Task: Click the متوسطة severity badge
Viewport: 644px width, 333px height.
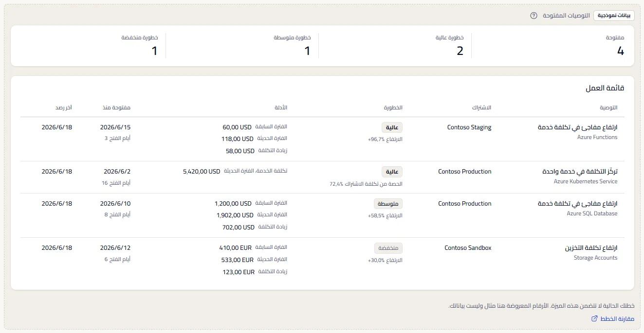Action: 388,204
